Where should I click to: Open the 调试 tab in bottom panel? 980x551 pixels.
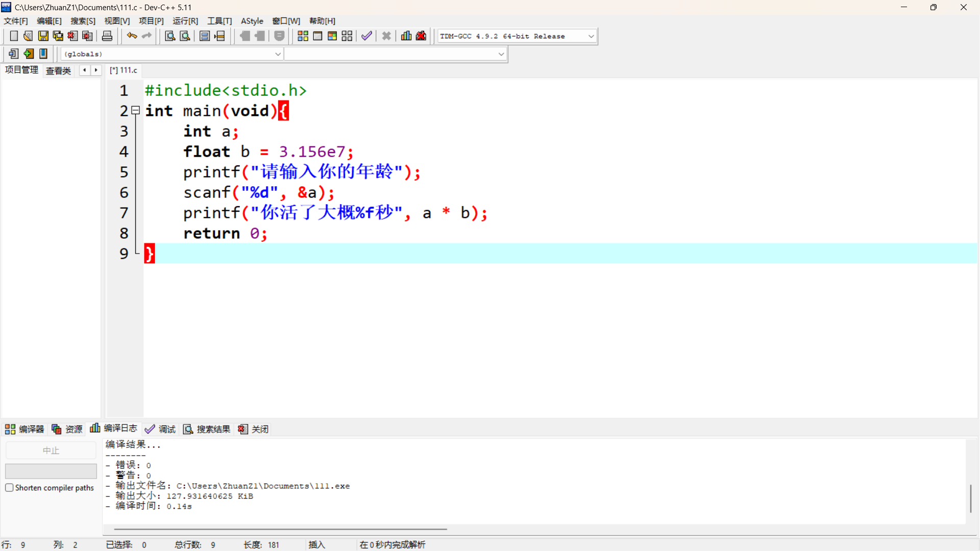tap(160, 429)
